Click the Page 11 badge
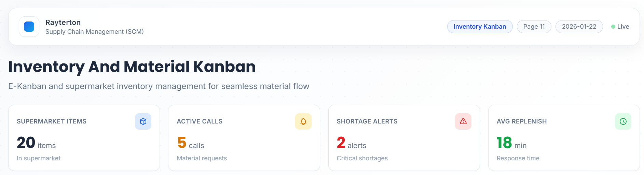This screenshot has height=175, width=644. coord(534,27)
